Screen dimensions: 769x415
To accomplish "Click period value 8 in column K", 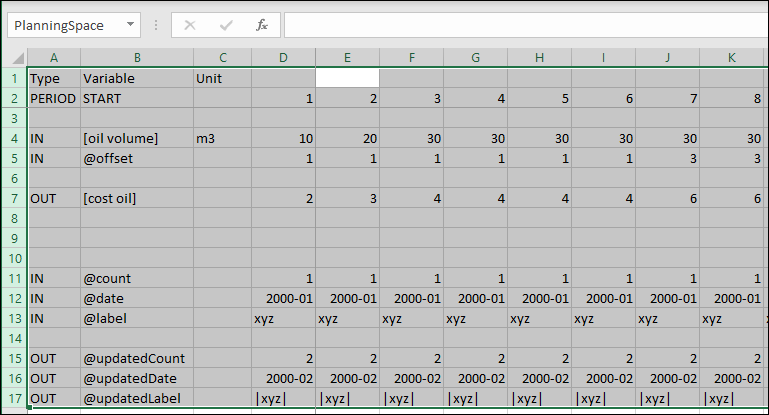I will pos(731,99).
